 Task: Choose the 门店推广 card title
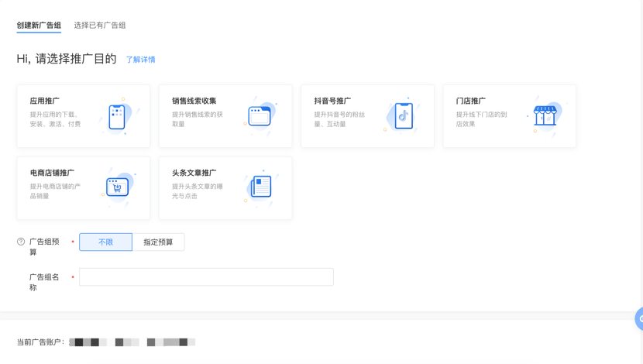coord(471,101)
